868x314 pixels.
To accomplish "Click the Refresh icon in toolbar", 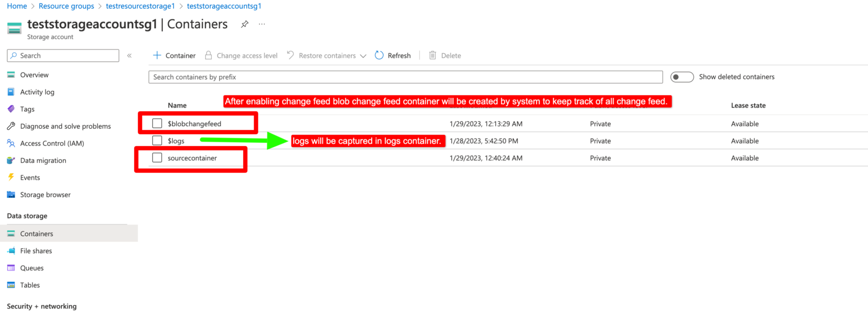I will tap(379, 55).
